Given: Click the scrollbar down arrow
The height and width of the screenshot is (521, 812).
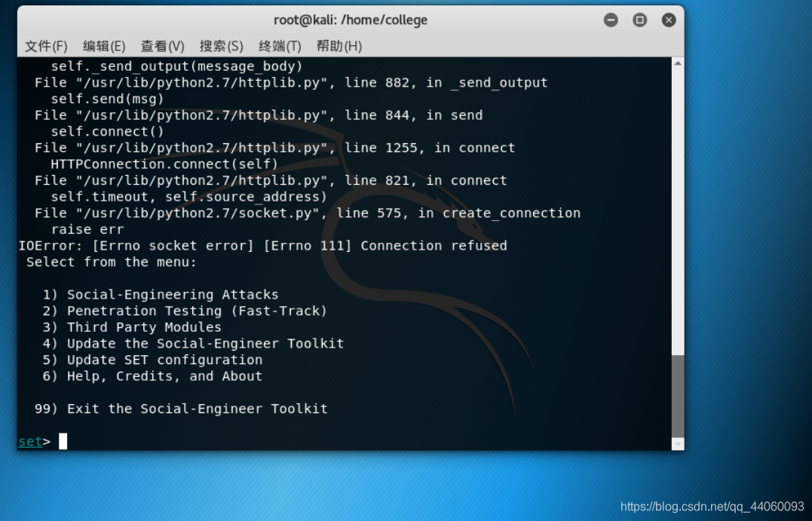Looking at the screenshot, I should point(678,444).
